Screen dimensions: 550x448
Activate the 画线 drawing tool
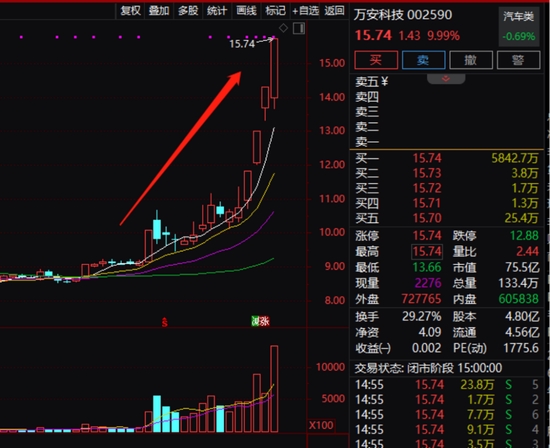[x=246, y=11]
